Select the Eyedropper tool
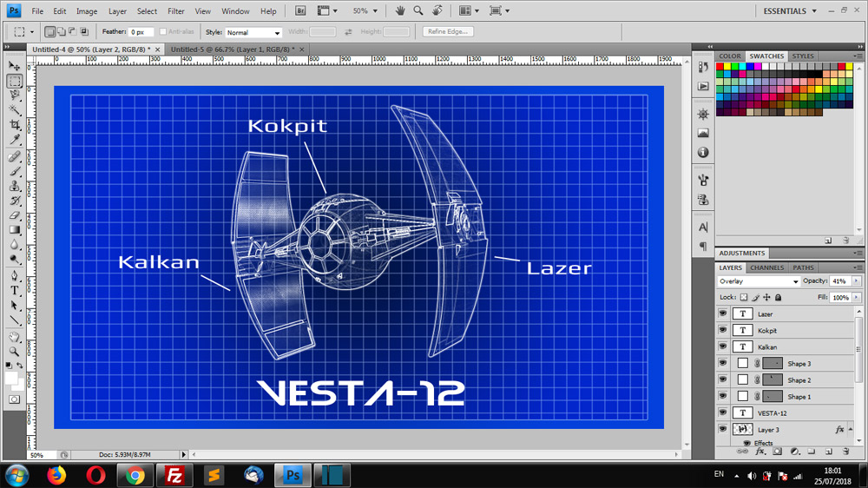Image resolution: width=868 pixels, height=488 pixels. 15,139
